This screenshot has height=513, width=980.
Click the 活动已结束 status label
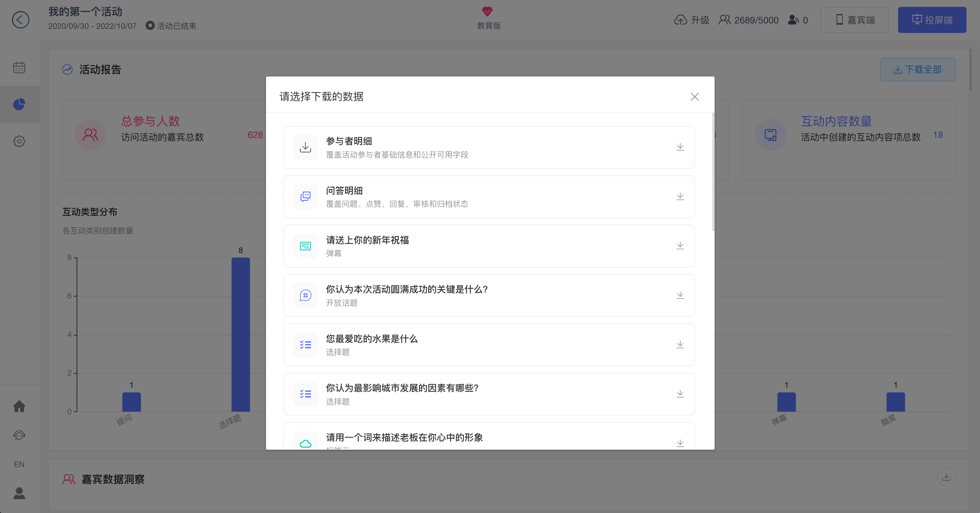click(171, 26)
